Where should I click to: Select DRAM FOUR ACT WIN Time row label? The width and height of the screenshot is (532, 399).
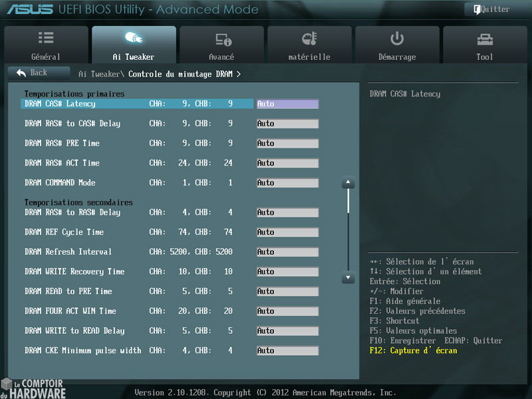[x=70, y=311]
